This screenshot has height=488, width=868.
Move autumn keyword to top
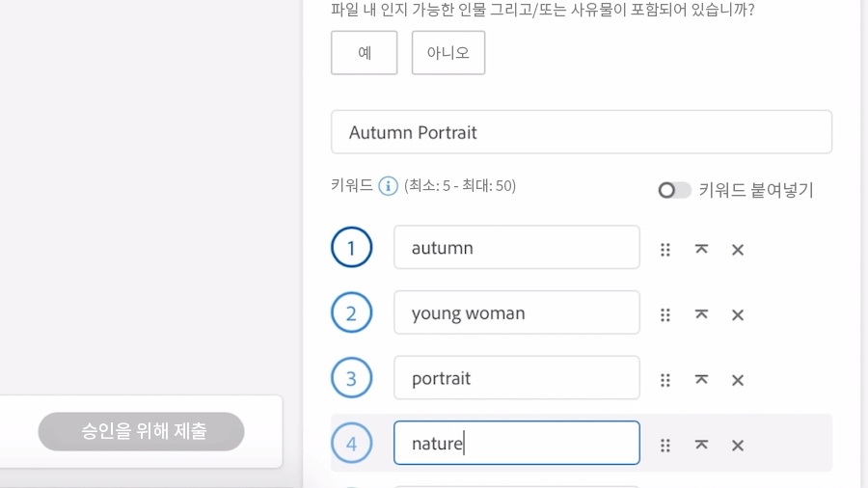click(x=701, y=249)
